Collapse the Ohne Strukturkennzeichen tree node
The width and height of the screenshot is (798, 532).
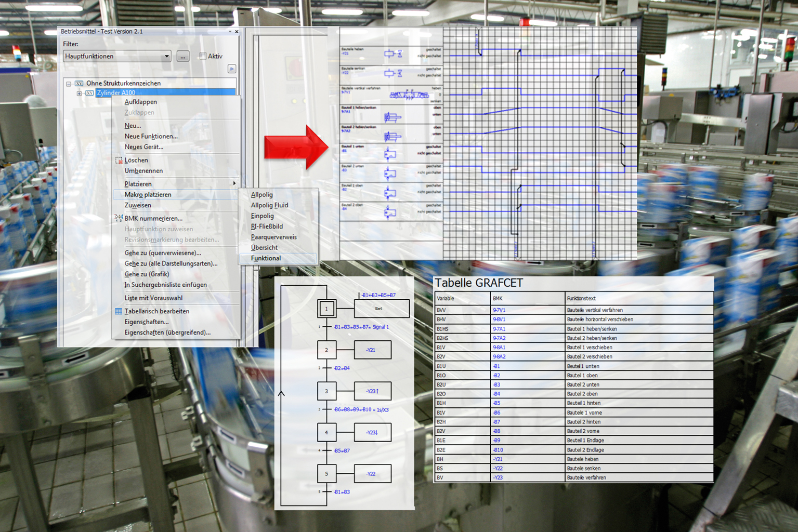click(x=69, y=83)
